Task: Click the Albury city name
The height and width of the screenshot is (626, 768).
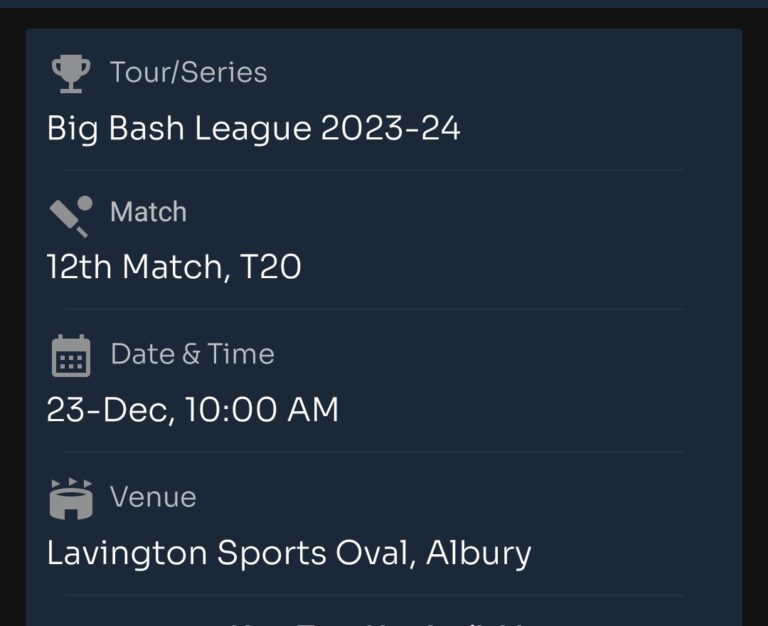Action: point(479,554)
